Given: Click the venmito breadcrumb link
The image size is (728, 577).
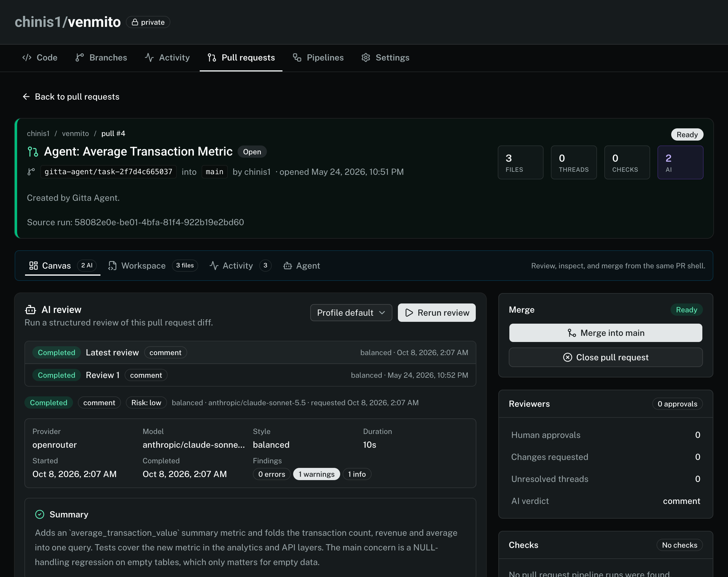Looking at the screenshot, I should click(x=75, y=134).
